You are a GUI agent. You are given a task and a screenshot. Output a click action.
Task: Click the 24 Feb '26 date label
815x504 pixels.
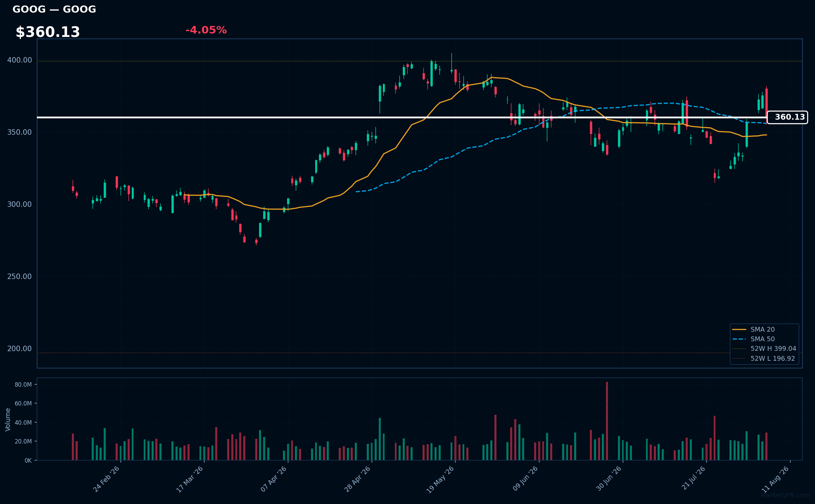106,479
